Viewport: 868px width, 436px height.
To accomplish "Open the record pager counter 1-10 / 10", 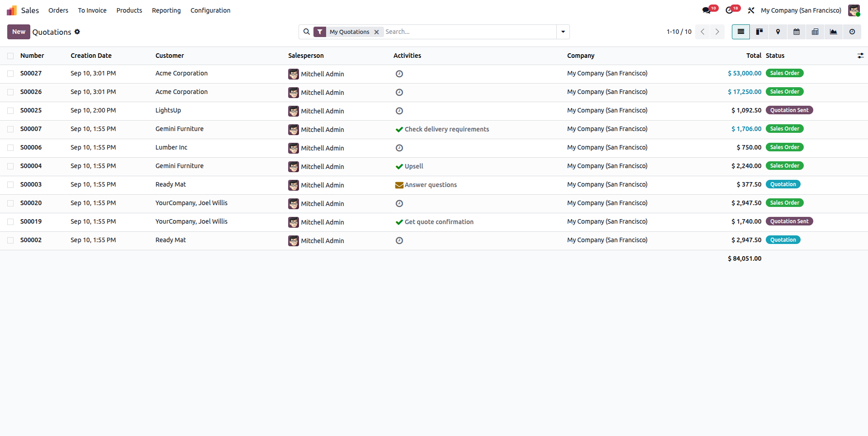I will pos(679,32).
